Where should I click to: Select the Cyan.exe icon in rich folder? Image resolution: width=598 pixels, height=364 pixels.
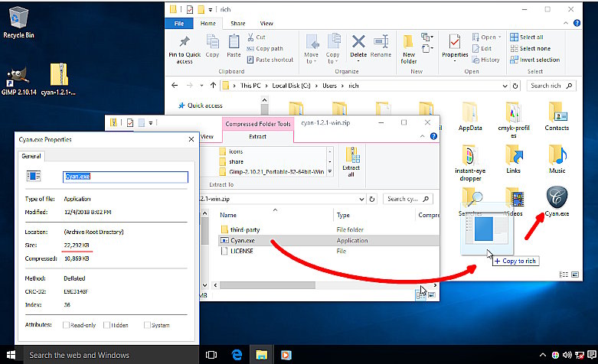tap(557, 200)
